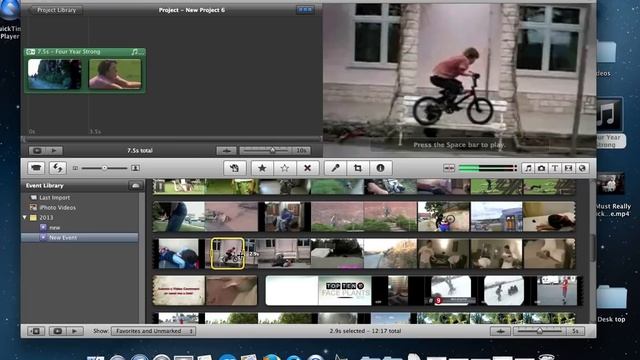Play the project full screen
The height and width of the screenshot is (360, 640).
pos(37,151)
